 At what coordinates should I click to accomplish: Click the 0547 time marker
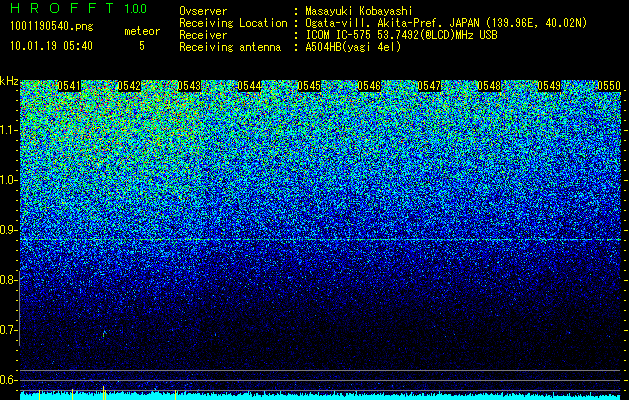click(429, 86)
